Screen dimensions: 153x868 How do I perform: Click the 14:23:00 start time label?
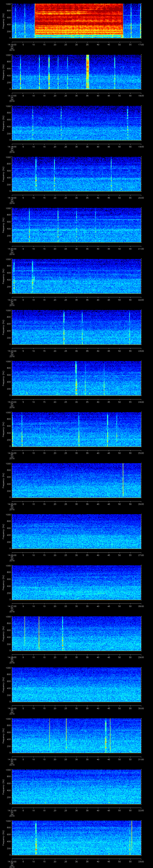[x=12, y=402]
